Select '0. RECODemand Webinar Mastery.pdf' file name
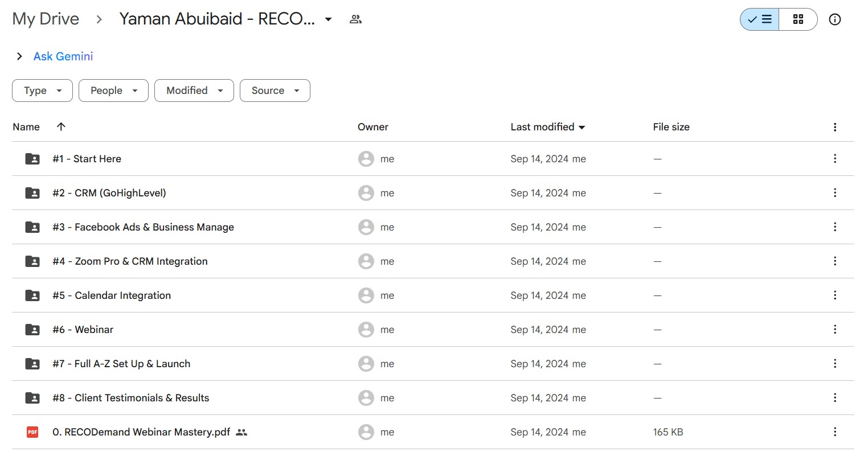Image resolution: width=868 pixels, height=452 pixels. tap(141, 432)
